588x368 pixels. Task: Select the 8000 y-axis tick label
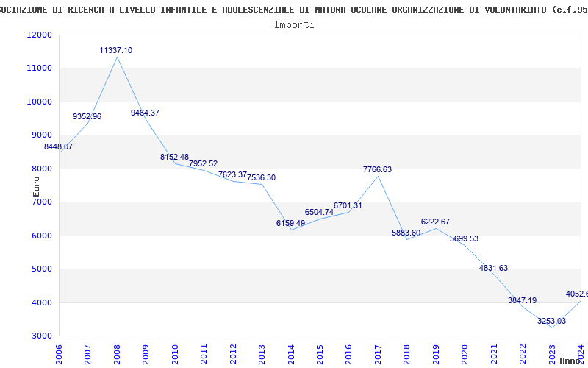tap(41, 169)
